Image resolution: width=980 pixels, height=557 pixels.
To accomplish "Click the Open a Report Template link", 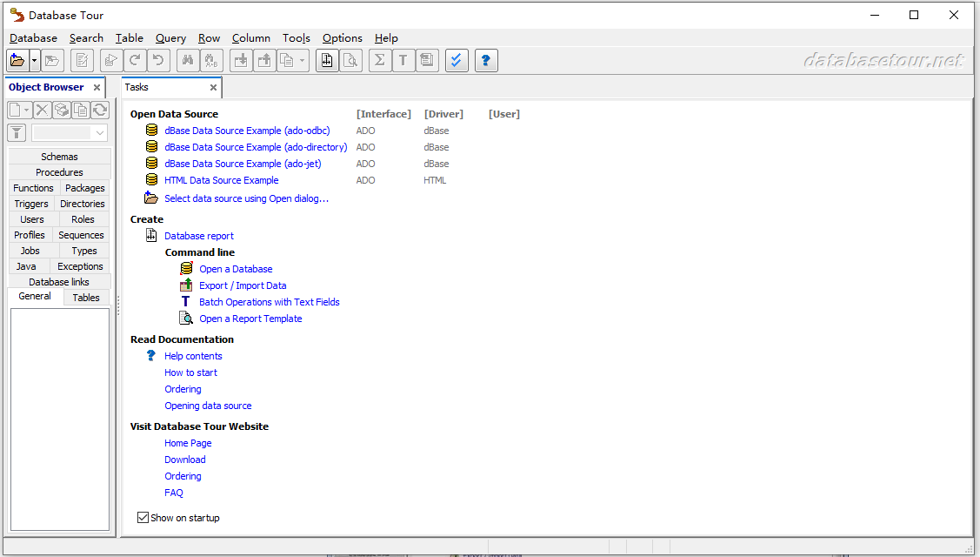I will pos(250,319).
